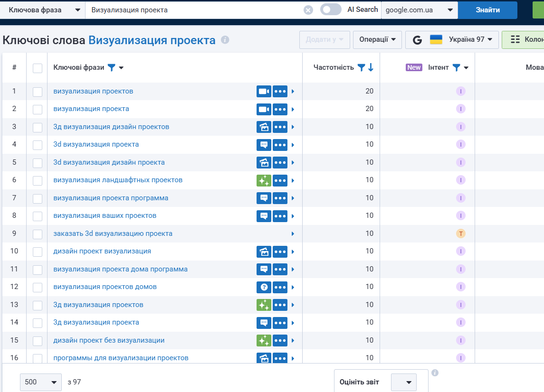Open keyword link 'дизайн проект визуализация'

tap(102, 251)
